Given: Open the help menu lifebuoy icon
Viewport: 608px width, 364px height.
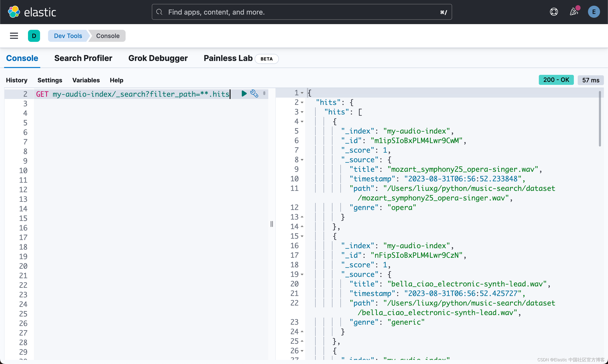Looking at the screenshot, I should [554, 12].
